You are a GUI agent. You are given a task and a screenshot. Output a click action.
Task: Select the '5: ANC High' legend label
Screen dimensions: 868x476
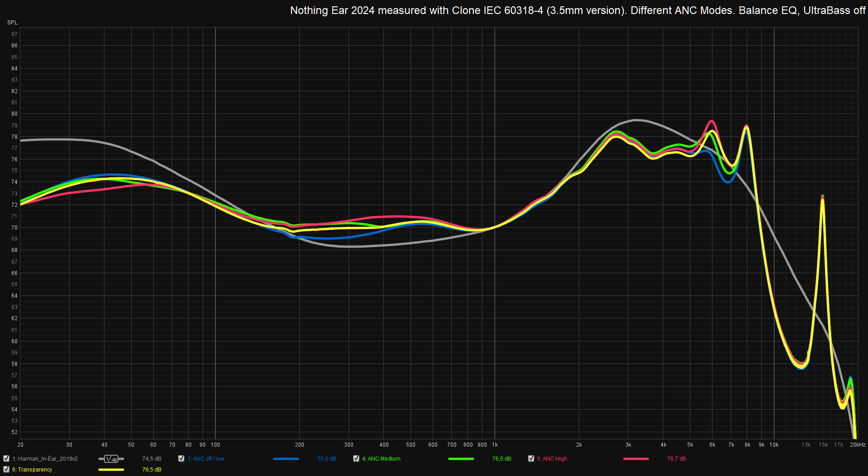pyautogui.click(x=552, y=459)
